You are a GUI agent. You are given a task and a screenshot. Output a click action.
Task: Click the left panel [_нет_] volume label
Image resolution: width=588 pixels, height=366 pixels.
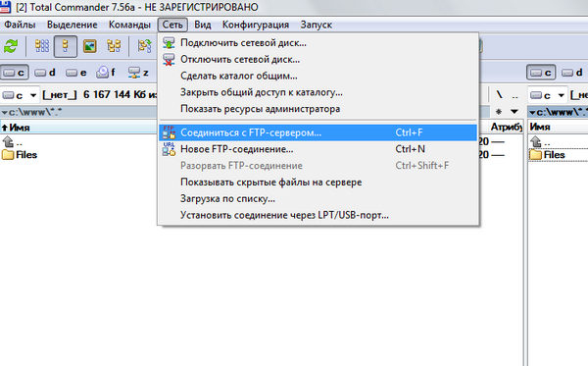(x=60, y=95)
